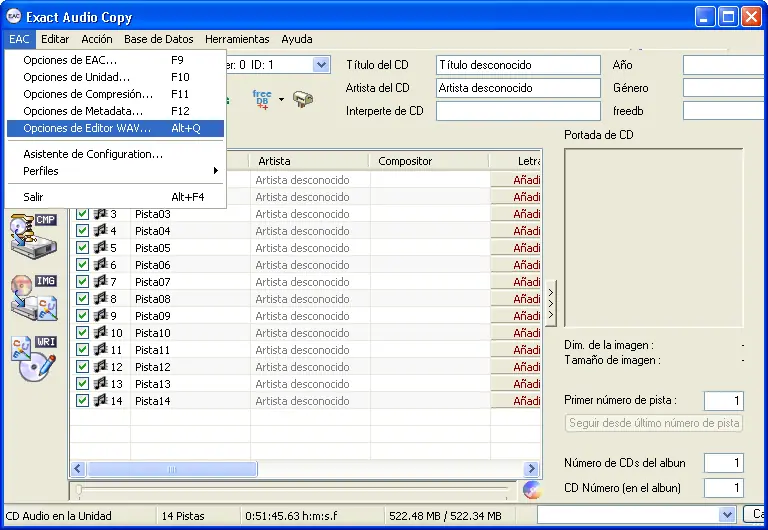Open the status bar combo box dropdown

point(727,515)
